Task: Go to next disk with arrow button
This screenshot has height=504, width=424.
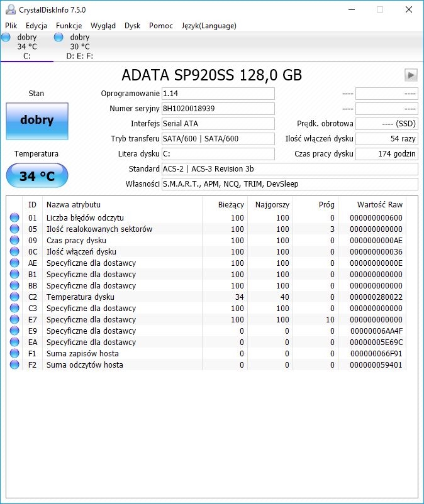Action: pyautogui.click(x=411, y=75)
